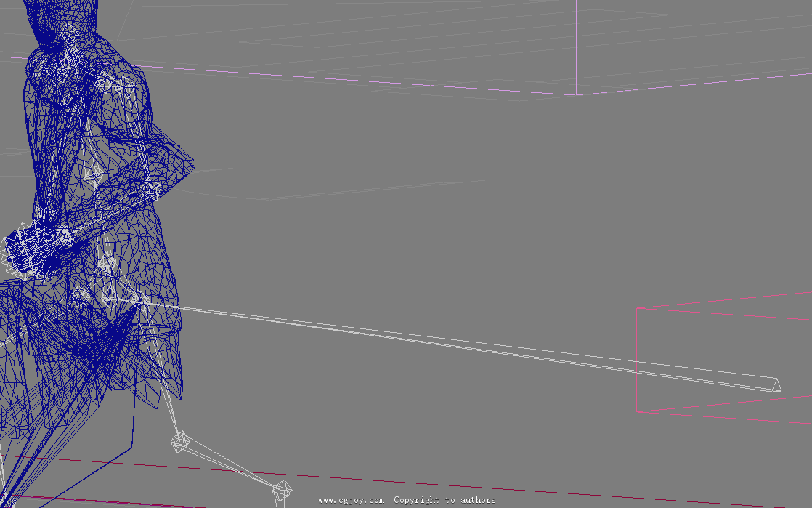Click the triangular nub at the long bone's tip
This screenshot has height=508, width=812.
776,385
